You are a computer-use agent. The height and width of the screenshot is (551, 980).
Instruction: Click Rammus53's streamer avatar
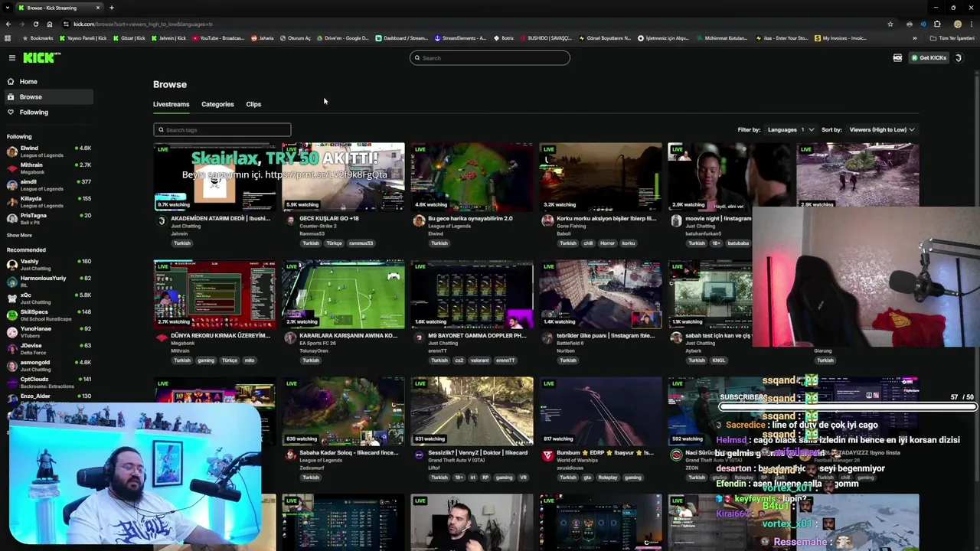coord(290,220)
